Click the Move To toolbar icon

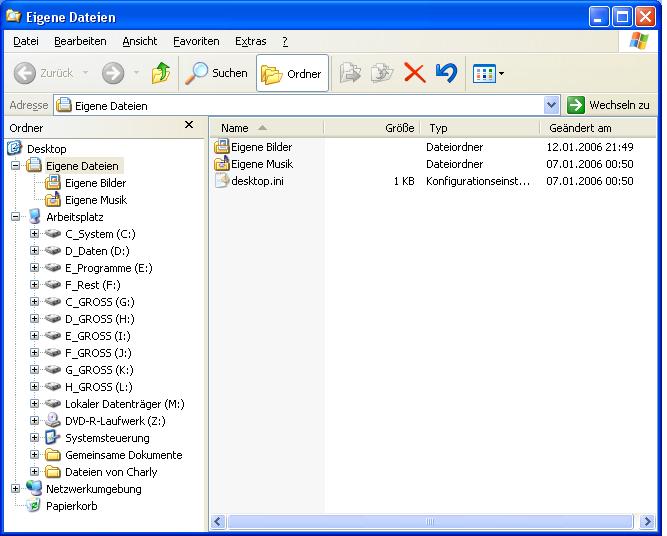point(350,73)
